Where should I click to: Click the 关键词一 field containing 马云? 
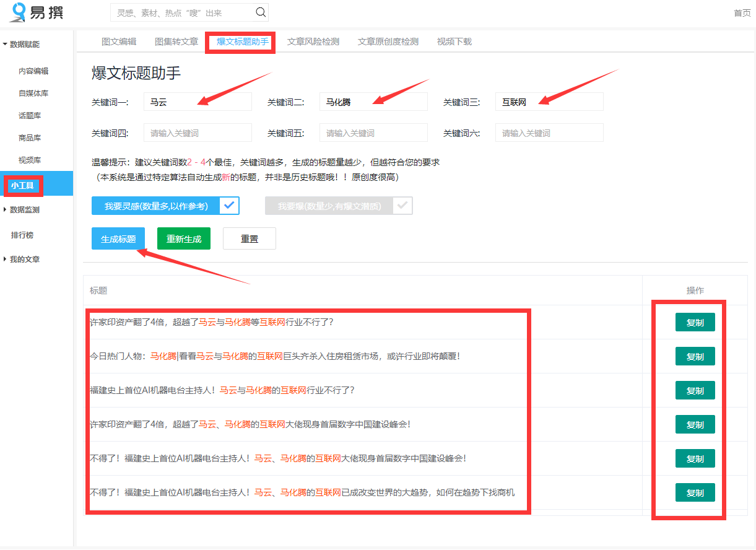coord(198,102)
